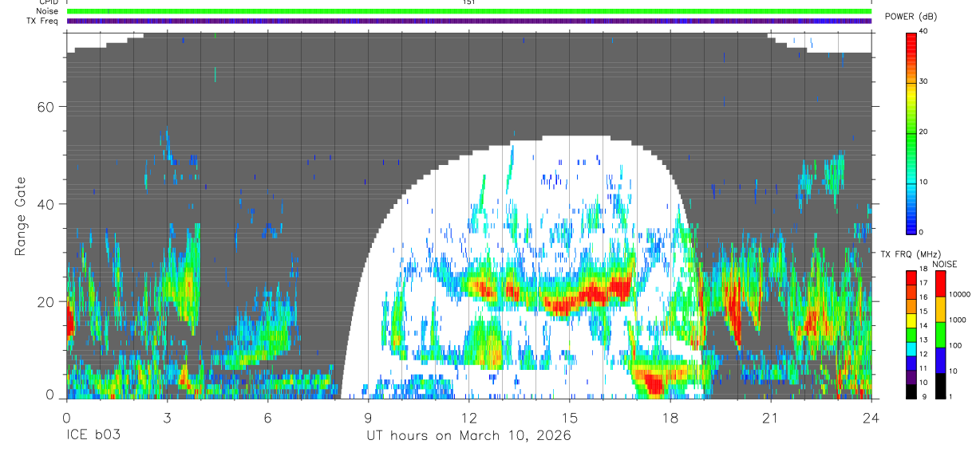Screen dimensions: 980x452
Task: Click the x-axis tick label '24'
Action: pyautogui.click(x=871, y=418)
